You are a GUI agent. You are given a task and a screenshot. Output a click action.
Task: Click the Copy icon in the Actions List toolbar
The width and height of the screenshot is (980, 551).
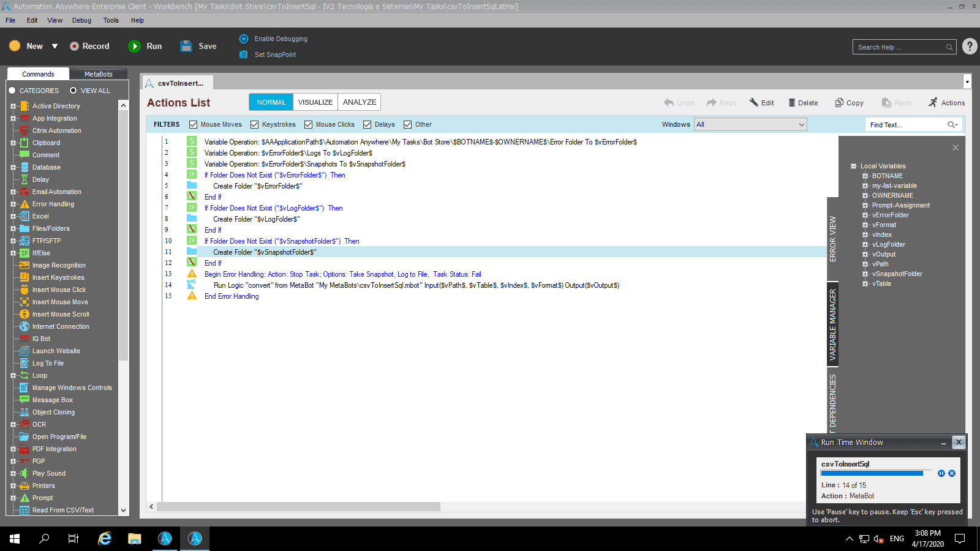click(x=839, y=103)
